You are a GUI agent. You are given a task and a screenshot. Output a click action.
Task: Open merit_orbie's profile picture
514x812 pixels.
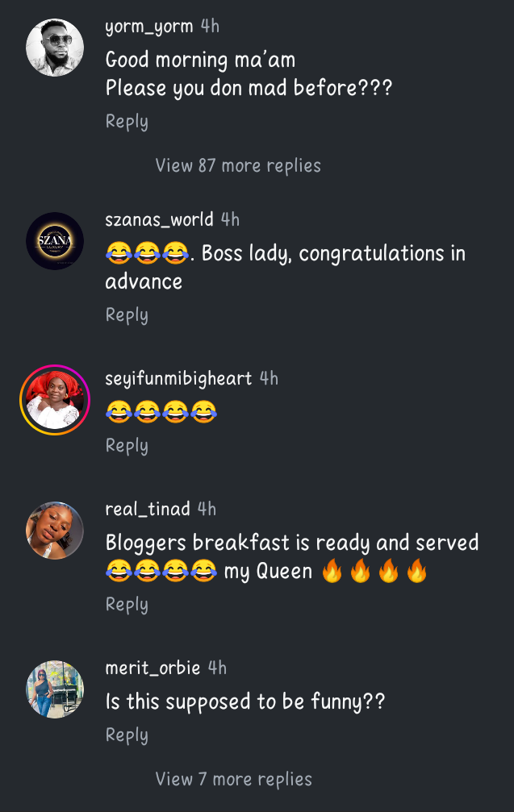(x=55, y=689)
